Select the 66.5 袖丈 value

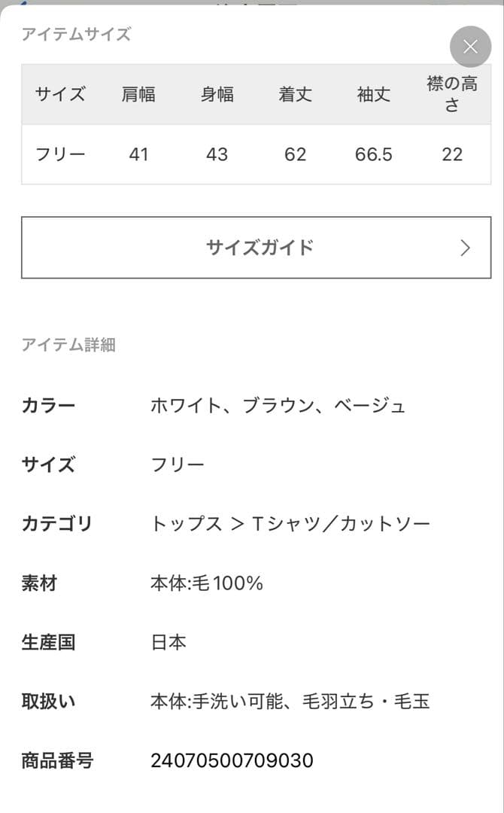372,154
